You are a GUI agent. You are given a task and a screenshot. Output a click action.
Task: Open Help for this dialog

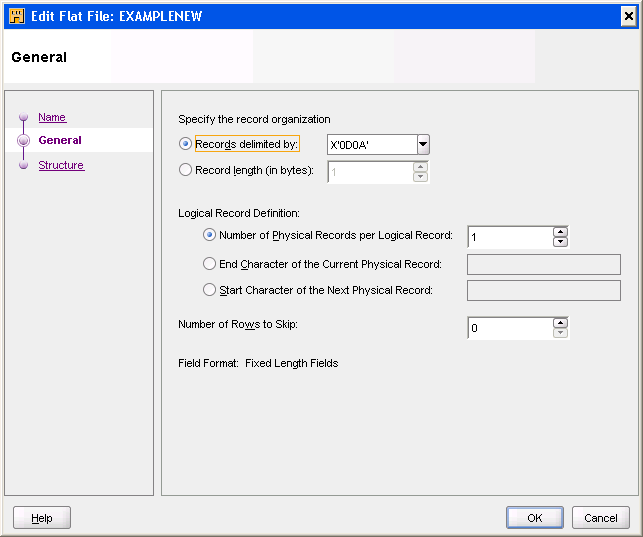(42, 518)
